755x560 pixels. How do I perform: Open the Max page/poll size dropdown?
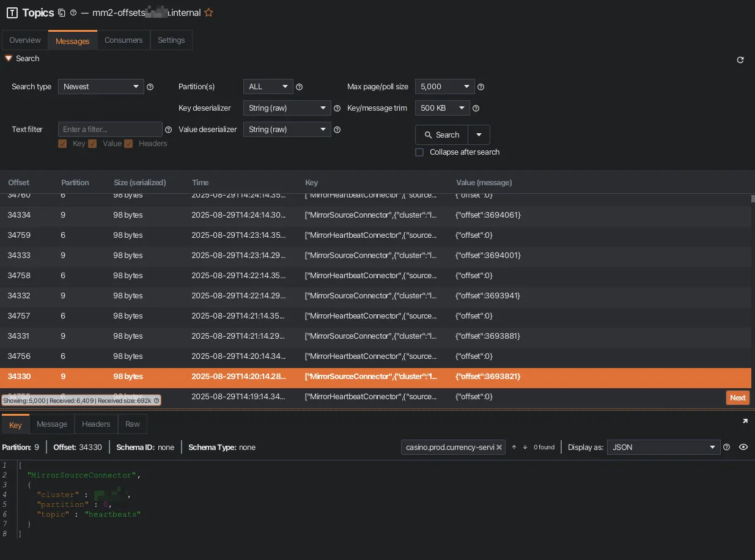pyautogui.click(x=445, y=87)
